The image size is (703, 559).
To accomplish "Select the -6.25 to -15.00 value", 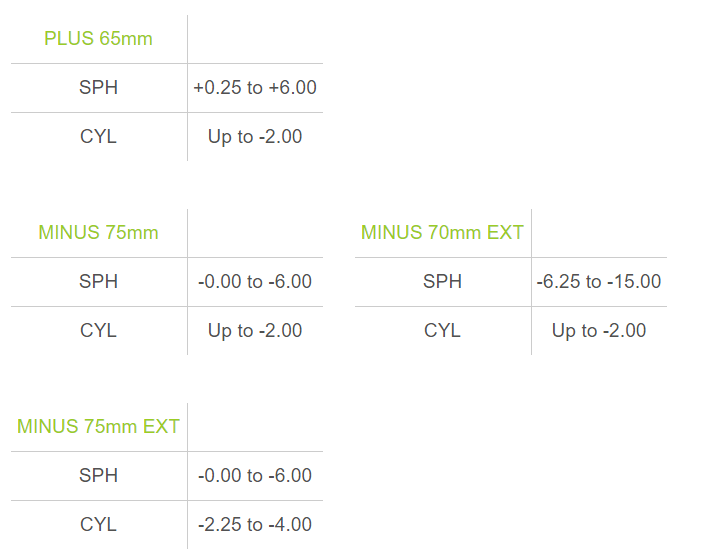I will tap(599, 282).
